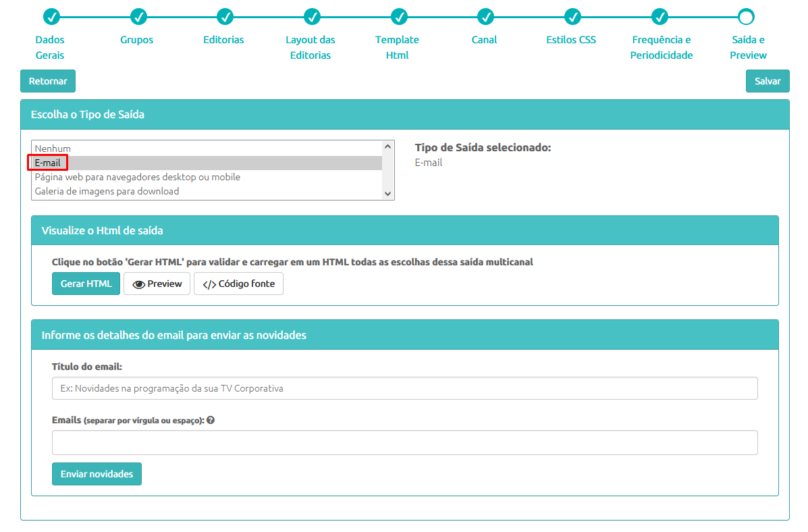This screenshot has width=808, height=532.
Task: Click the Retornar button
Action: click(x=48, y=81)
